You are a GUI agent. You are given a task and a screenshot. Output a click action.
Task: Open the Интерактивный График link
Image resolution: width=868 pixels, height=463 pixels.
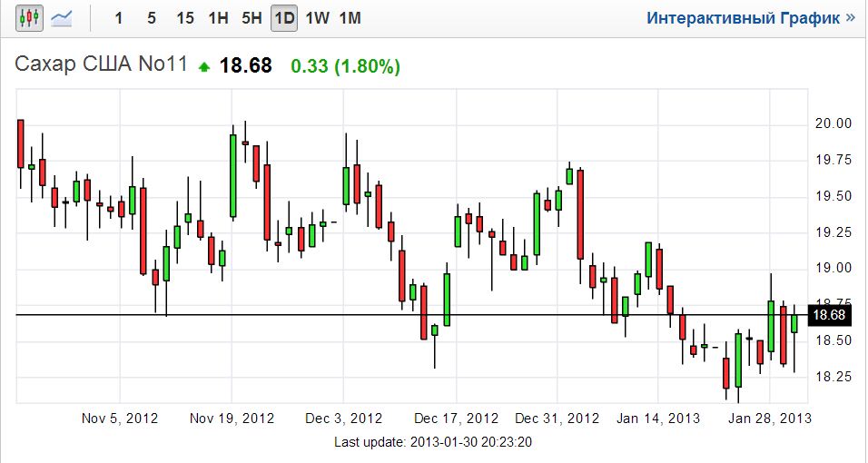click(751, 18)
